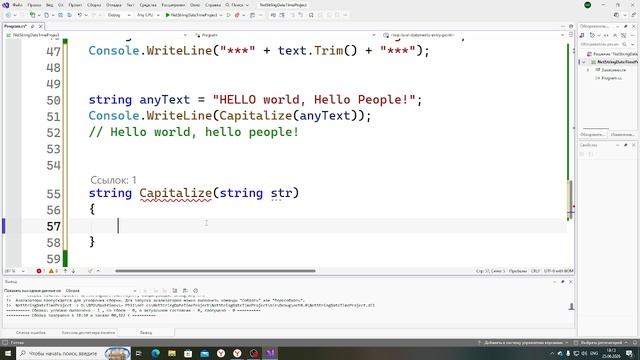
Task: Click the anyText variable on line 50
Action: pyautogui.click(x=164, y=100)
